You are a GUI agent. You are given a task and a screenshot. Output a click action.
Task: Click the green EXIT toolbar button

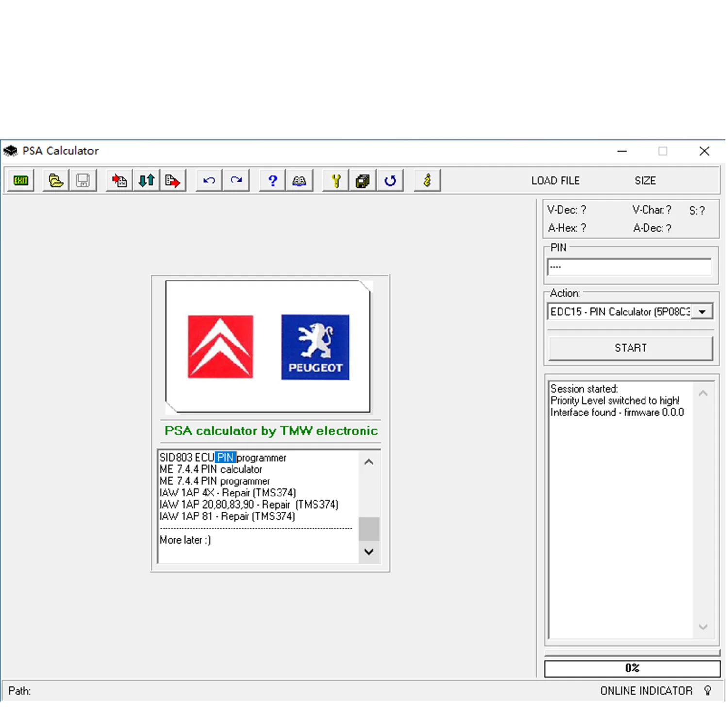coord(21,181)
